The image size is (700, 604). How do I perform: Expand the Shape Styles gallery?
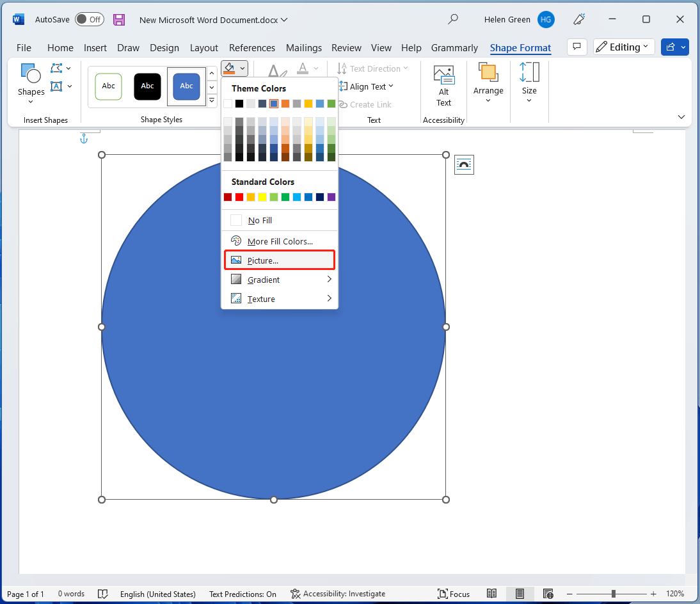tap(212, 100)
